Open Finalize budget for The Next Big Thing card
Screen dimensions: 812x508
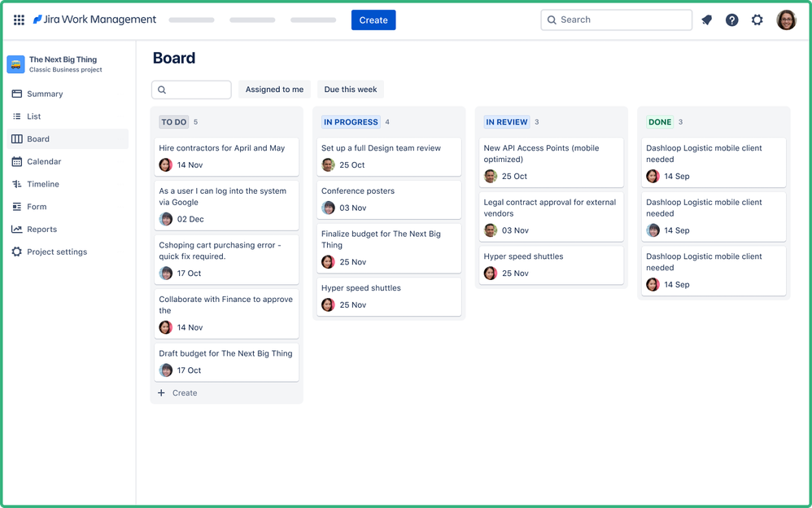point(389,248)
